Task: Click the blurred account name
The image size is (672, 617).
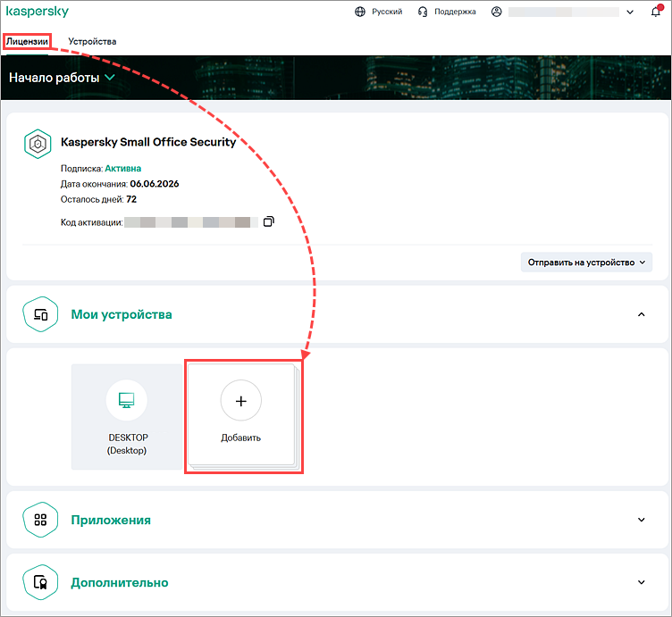Action: pos(564,12)
